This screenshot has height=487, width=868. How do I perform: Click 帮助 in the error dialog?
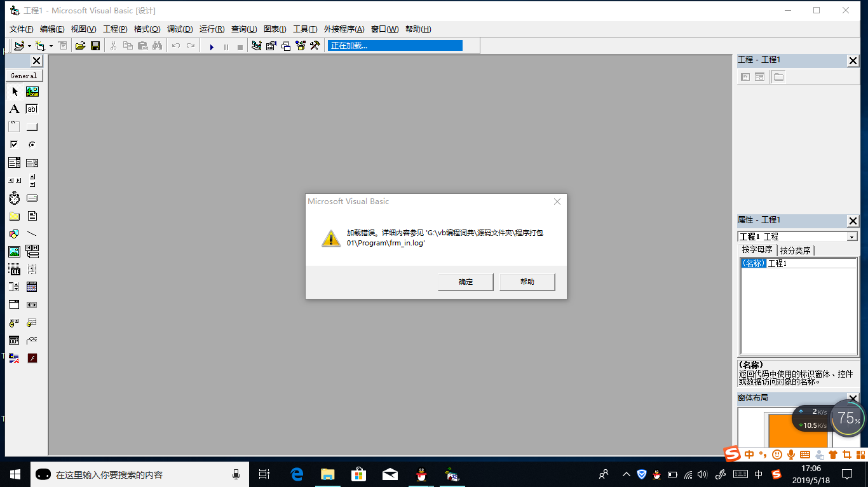click(527, 282)
